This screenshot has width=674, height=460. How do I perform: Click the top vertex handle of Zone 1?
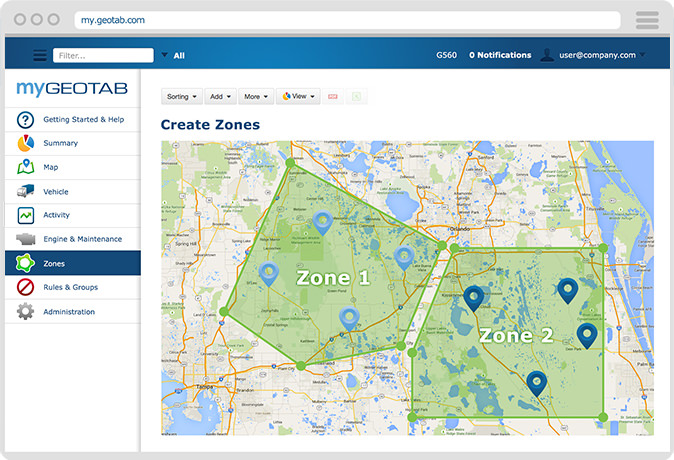(291, 163)
